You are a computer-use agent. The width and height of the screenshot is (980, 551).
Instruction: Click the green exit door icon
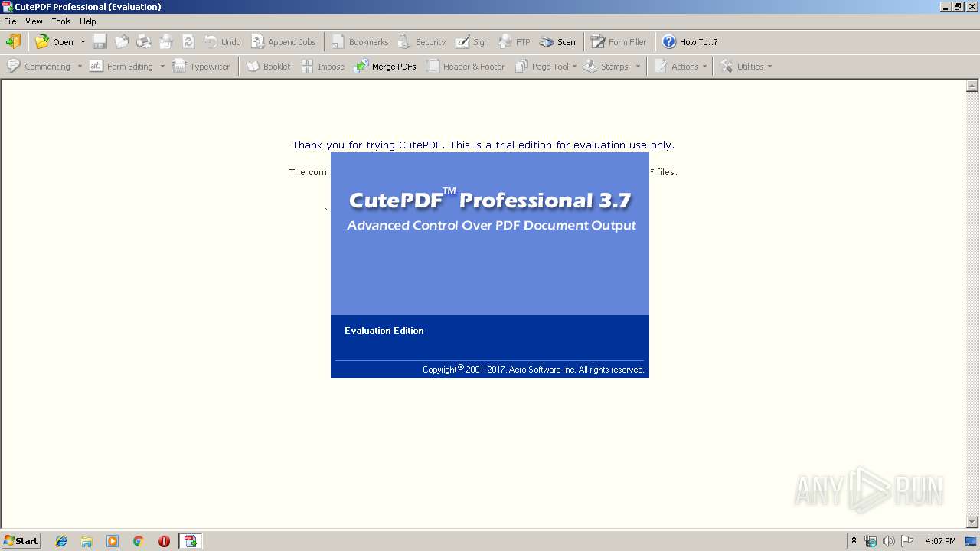(14, 42)
